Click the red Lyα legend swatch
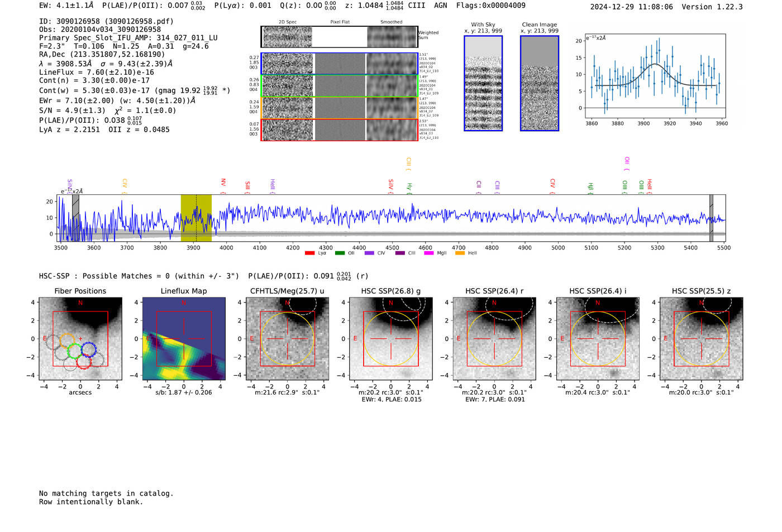Image resolution: width=782 pixels, height=532 pixels. 309,253
